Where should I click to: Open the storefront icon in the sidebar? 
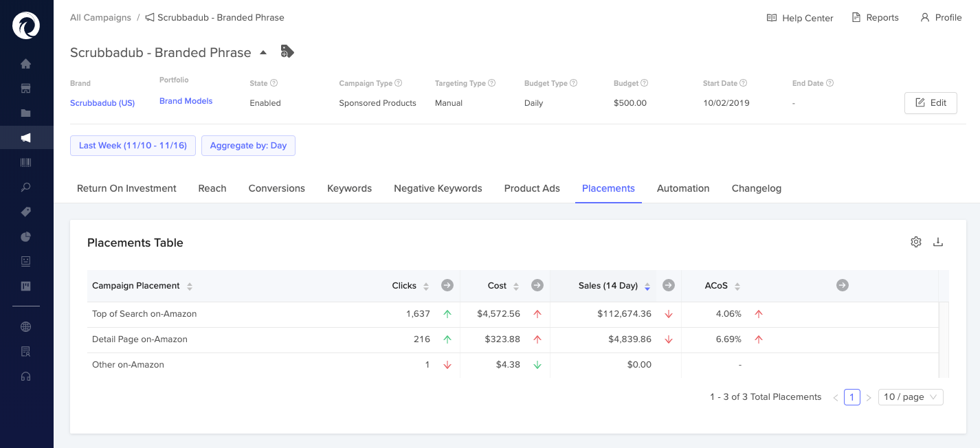(x=26, y=89)
